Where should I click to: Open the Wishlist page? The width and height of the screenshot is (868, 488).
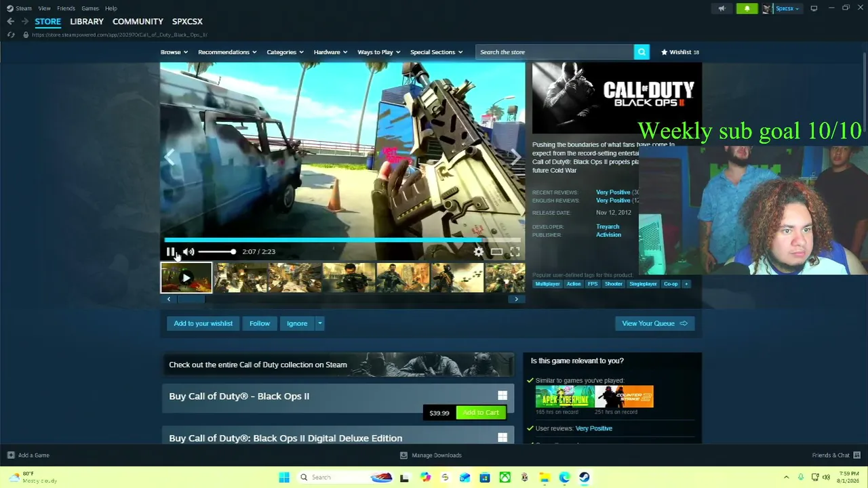[680, 52]
